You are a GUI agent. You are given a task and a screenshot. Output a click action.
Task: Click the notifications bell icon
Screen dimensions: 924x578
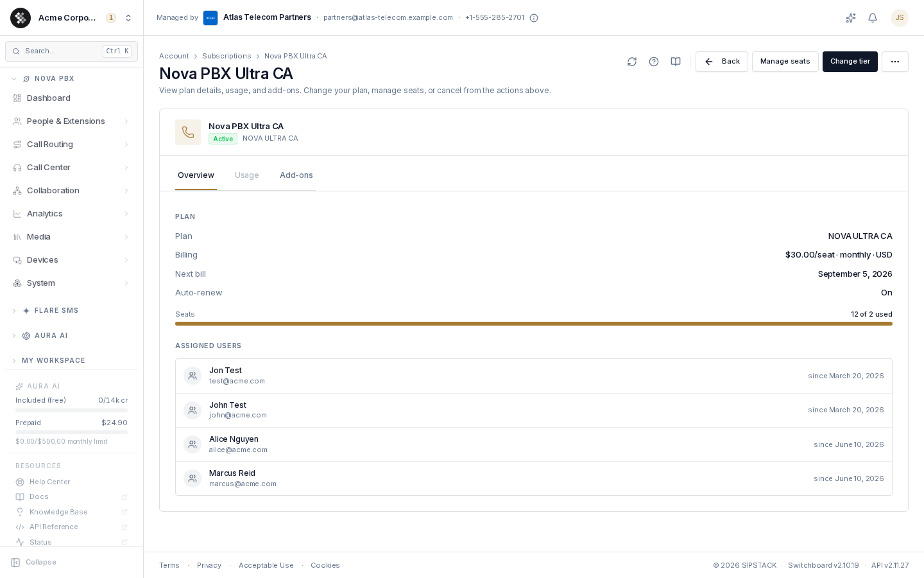pos(873,18)
